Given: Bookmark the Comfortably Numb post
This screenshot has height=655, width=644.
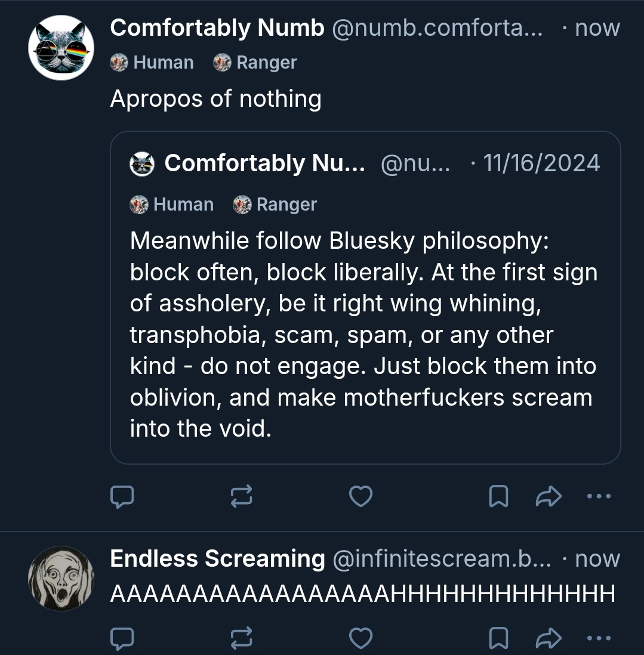Looking at the screenshot, I should click(498, 496).
